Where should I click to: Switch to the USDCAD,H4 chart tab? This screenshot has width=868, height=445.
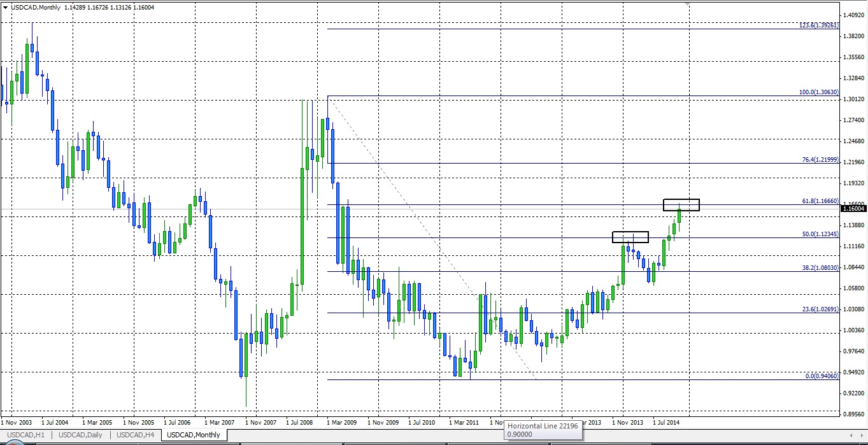click(135, 435)
